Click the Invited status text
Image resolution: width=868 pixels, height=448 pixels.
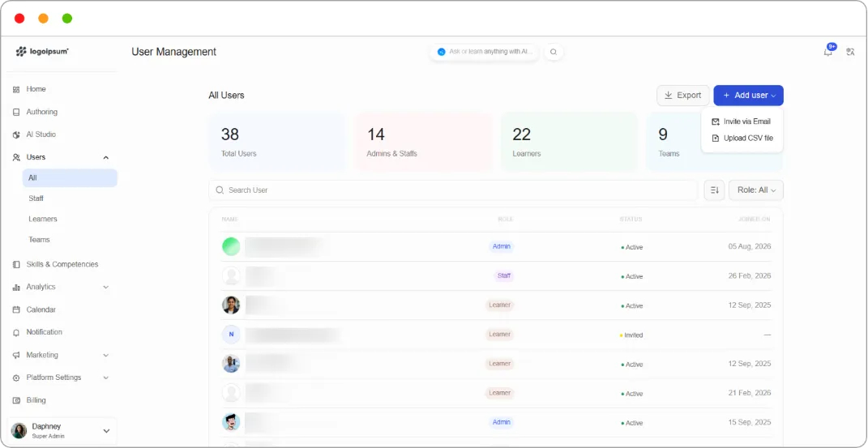click(631, 335)
